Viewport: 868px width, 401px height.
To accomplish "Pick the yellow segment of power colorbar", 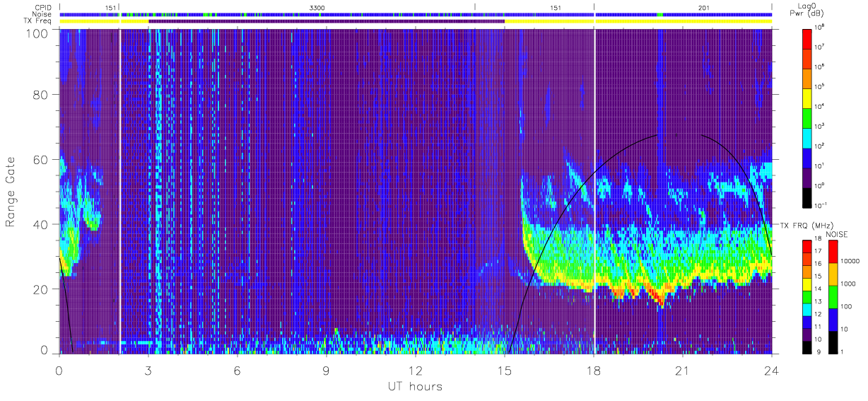I will 808,98.
